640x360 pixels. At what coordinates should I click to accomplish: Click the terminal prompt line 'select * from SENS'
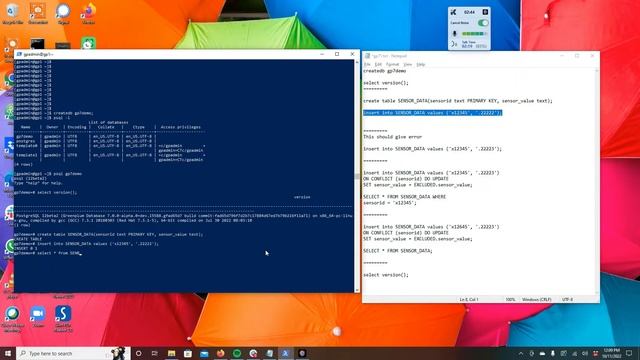coord(48,253)
